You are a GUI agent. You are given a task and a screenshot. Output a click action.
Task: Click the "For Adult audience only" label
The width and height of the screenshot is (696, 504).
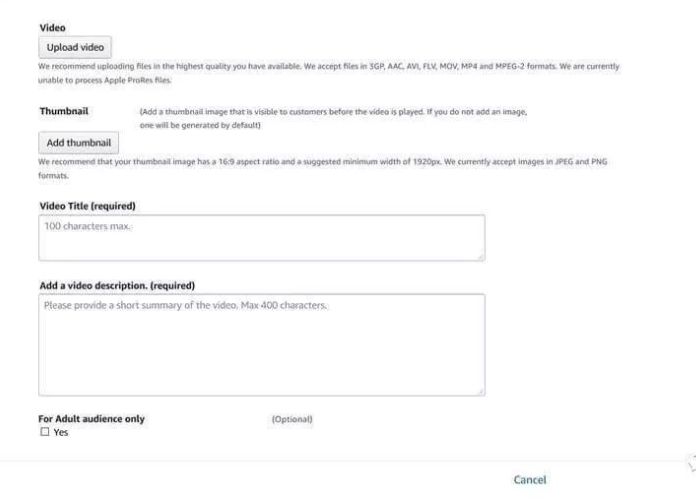pos(91,419)
